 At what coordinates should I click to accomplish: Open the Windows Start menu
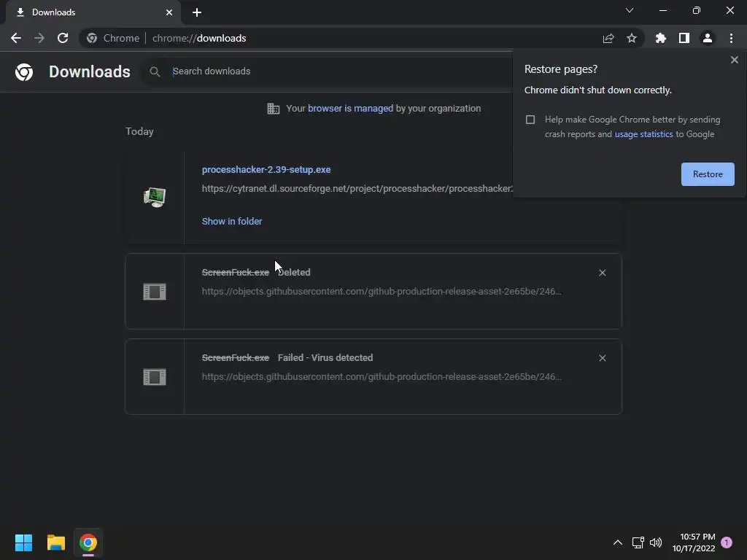coord(24,542)
